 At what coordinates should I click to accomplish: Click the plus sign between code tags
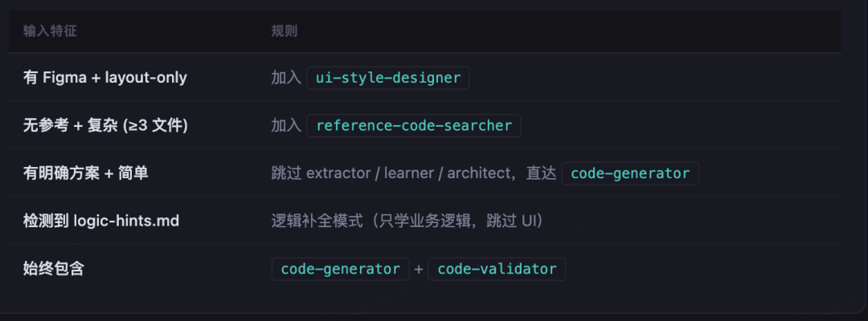(x=419, y=269)
